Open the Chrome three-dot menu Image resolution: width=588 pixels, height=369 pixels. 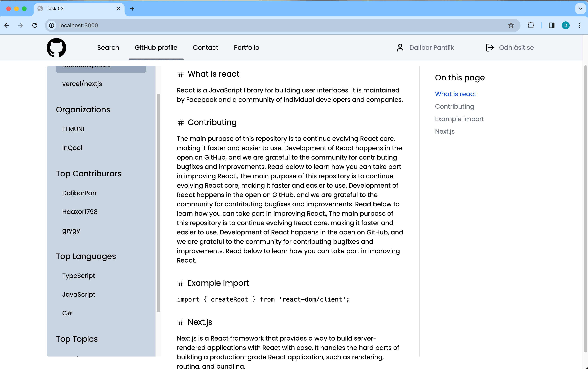(x=580, y=25)
